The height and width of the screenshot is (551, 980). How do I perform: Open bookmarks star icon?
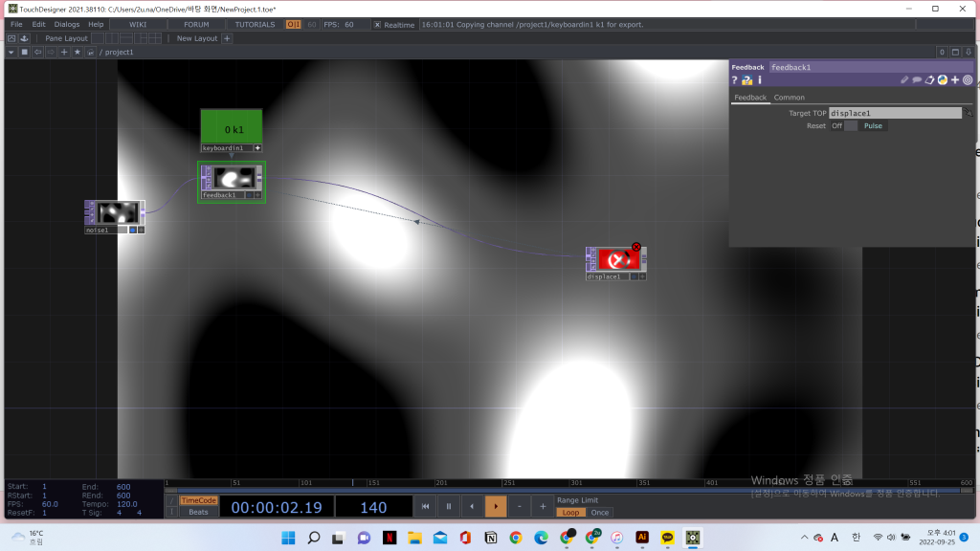coord(78,52)
